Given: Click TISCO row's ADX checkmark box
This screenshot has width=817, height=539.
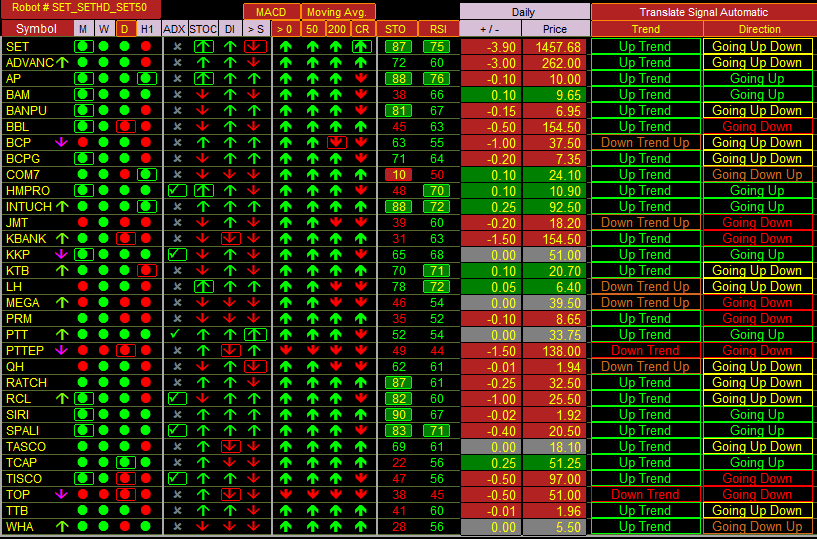Looking at the screenshot, I should 177,479.
